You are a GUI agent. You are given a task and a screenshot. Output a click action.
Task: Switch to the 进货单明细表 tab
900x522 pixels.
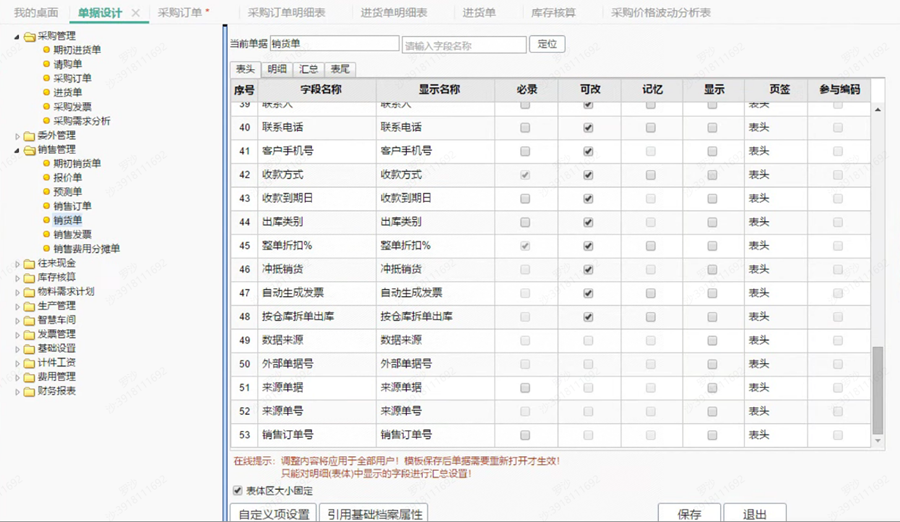point(394,13)
